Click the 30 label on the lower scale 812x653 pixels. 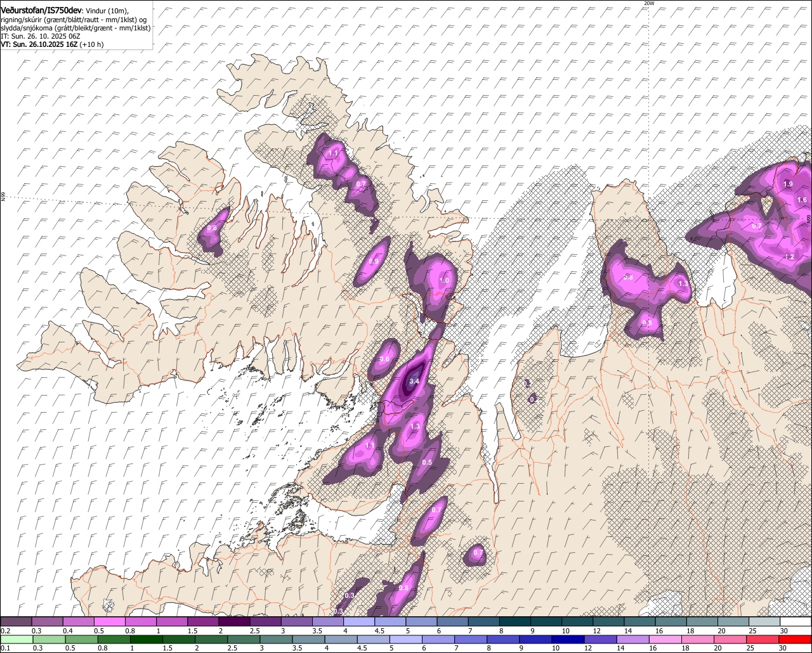tap(783, 648)
